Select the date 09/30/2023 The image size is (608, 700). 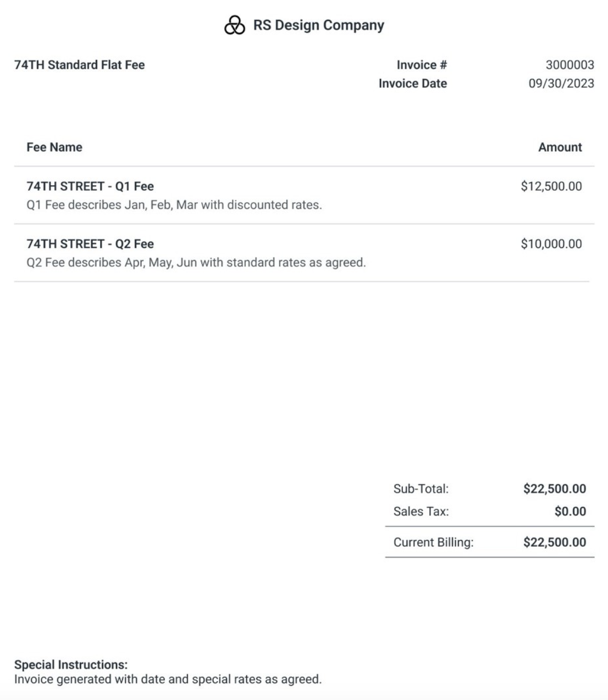click(x=561, y=84)
